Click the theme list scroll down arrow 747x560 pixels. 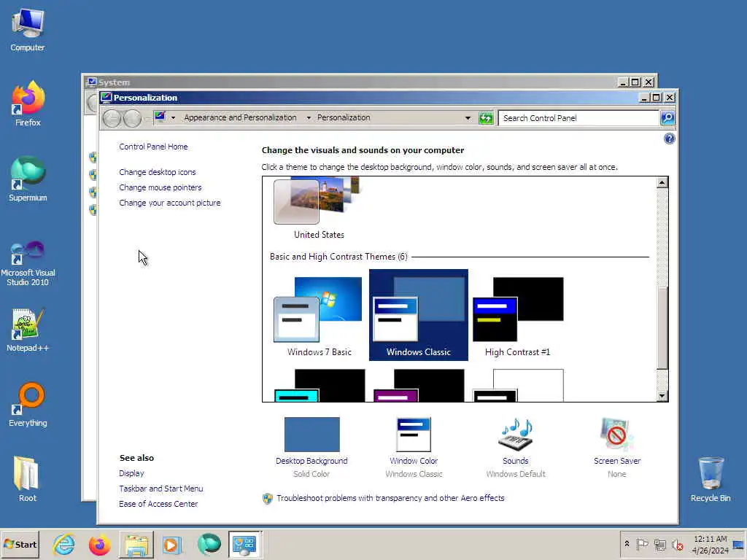click(662, 396)
